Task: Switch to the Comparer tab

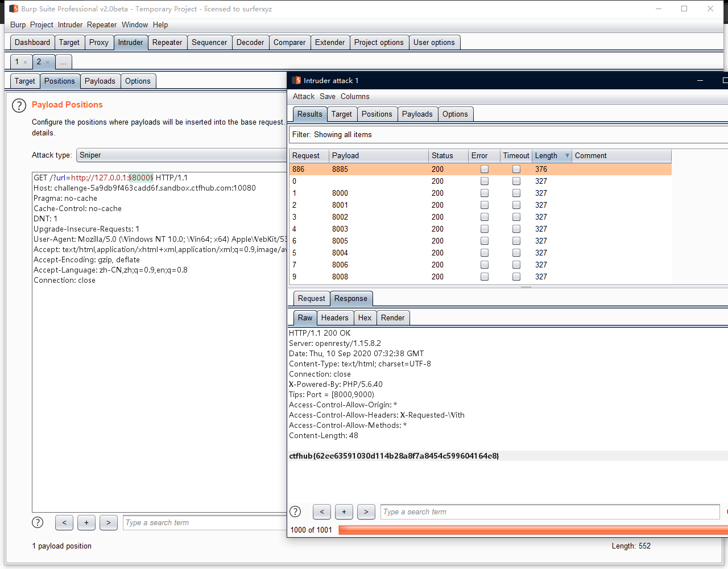Action: [289, 42]
